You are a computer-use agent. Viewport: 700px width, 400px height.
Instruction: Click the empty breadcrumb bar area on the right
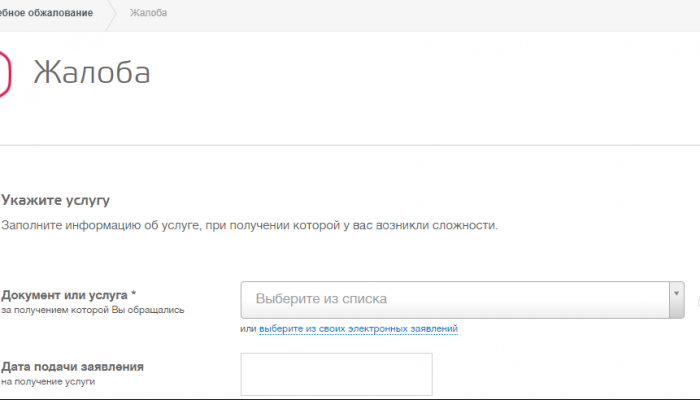coord(450,13)
